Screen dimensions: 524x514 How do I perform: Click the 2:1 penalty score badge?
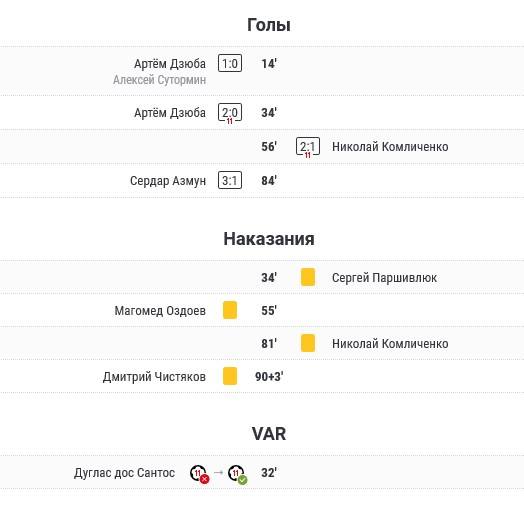click(x=308, y=147)
